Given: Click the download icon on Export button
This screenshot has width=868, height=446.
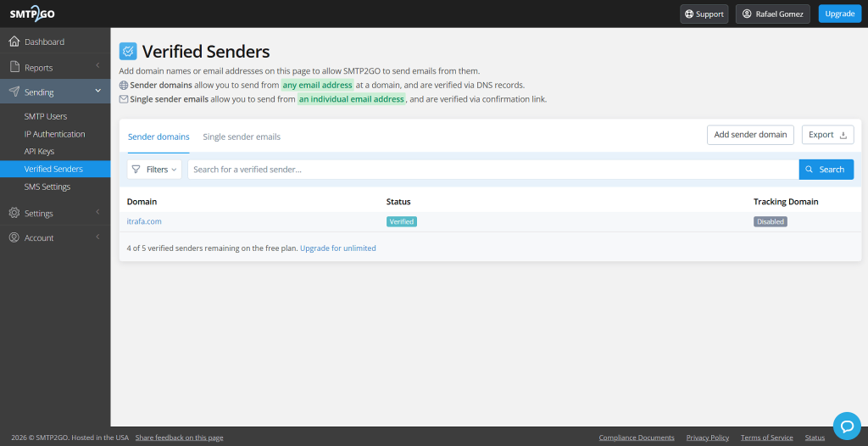Looking at the screenshot, I should click(843, 135).
